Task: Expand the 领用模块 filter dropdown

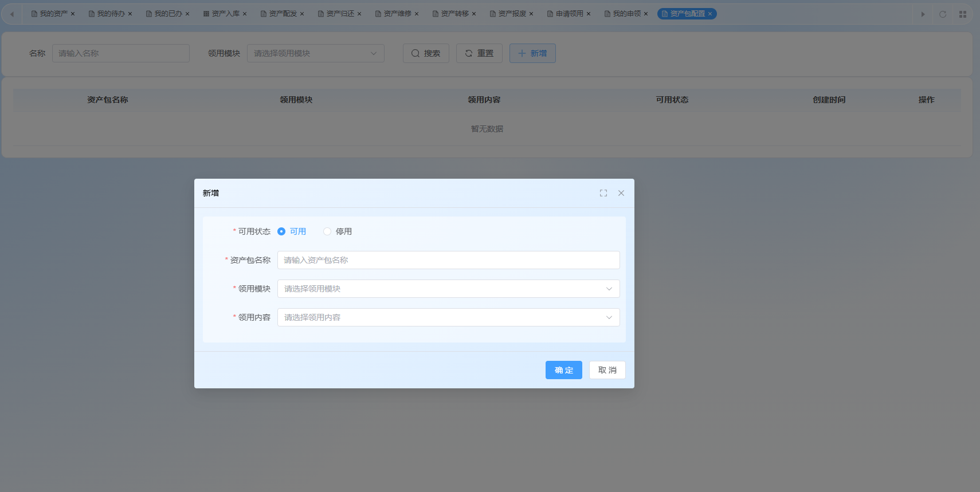Action: coord(316,53)
